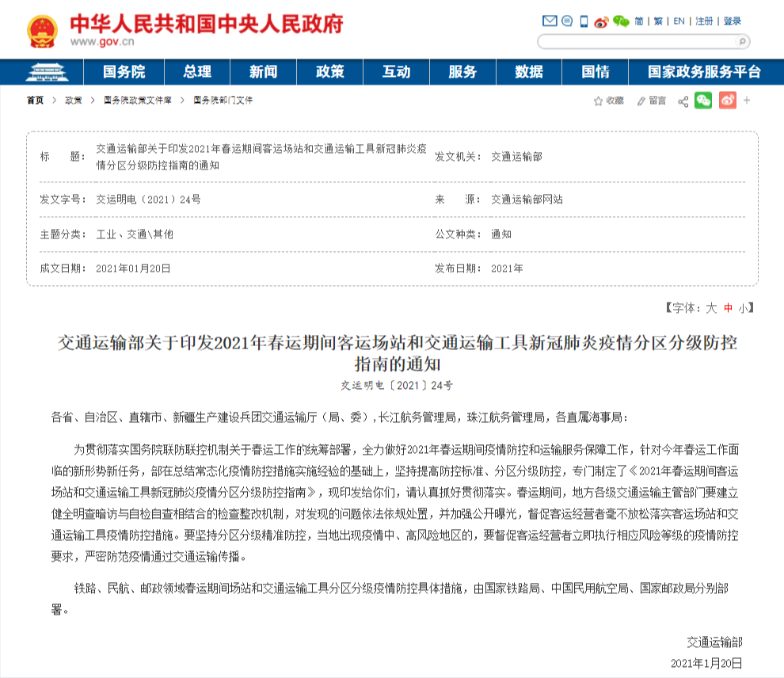Go to 首页 in breadcrumb

pyautogui.click(x=35, y=101)
